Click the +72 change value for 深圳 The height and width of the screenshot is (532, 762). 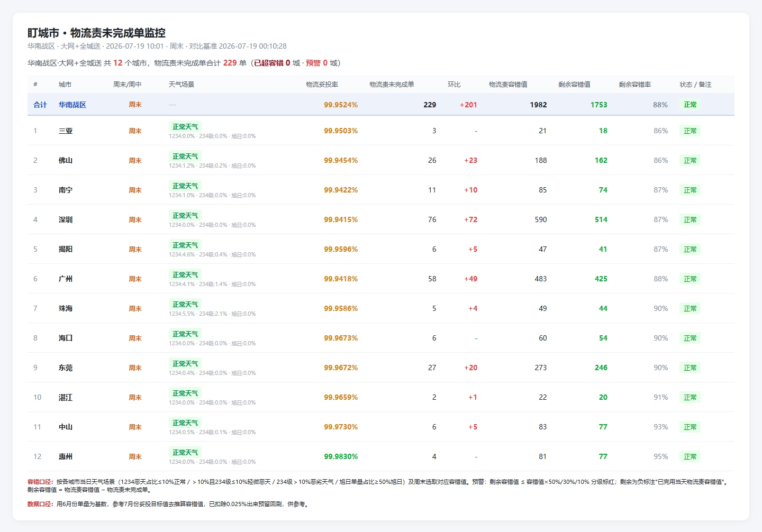[x=470, y=219]
